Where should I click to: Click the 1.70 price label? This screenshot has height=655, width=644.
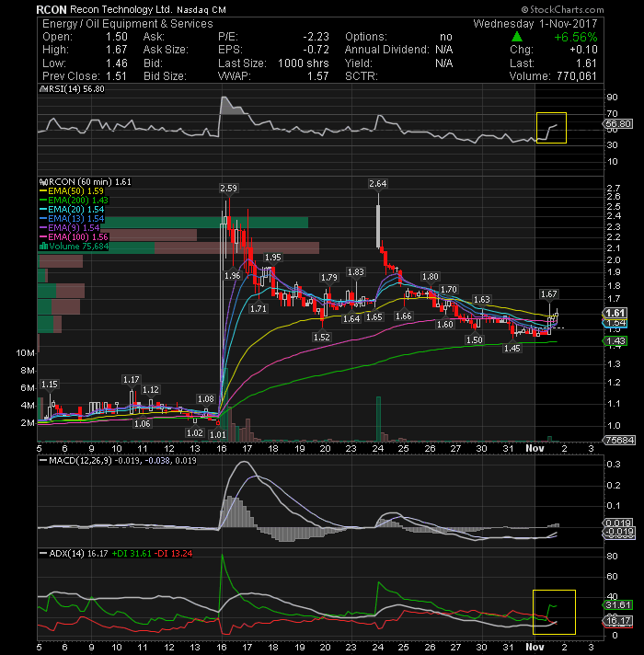tap(449, 290)
